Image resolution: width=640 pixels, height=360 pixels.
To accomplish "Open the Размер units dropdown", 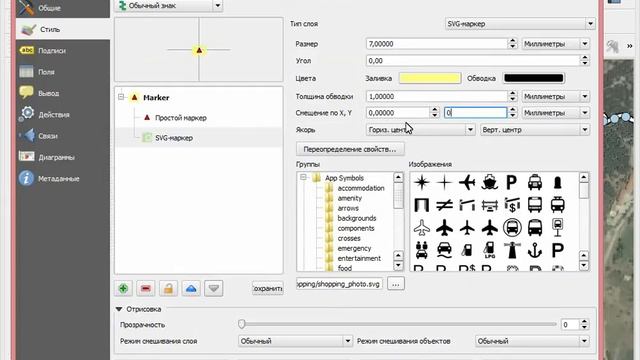I will (x=556, y=44).
